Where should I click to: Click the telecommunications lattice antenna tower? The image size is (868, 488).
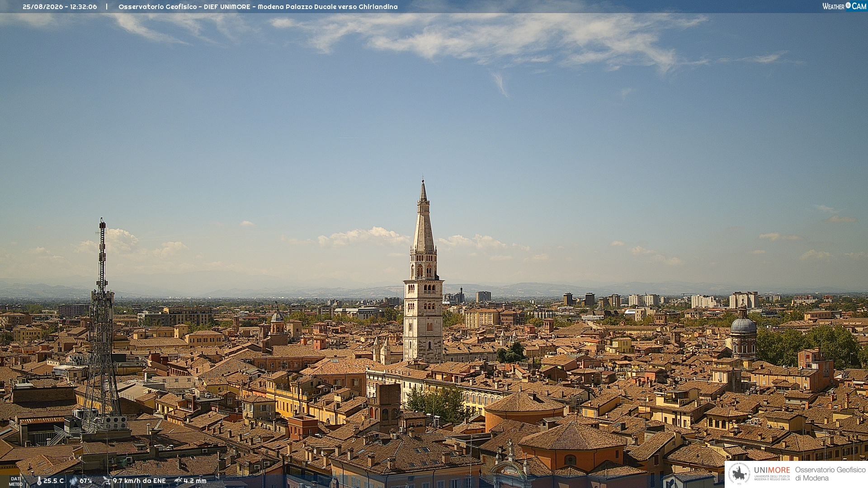pyautogui.click(x=102, y=325)
